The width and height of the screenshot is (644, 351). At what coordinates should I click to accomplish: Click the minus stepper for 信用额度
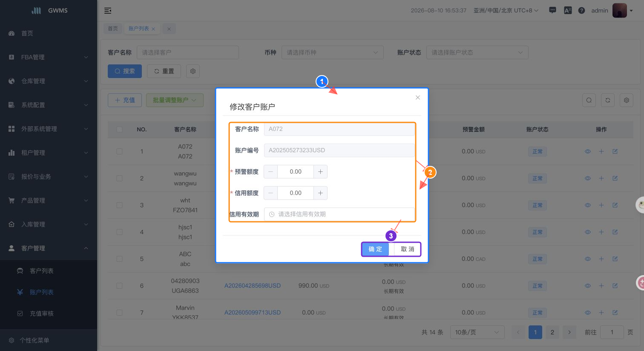[270, 193]
